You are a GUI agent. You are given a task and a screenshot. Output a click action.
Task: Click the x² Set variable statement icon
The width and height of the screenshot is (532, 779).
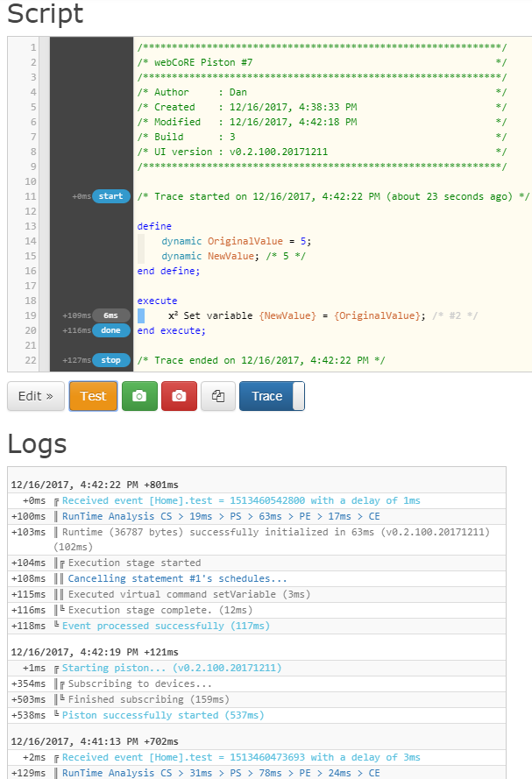pyautogui.click(x=174, y=315)
